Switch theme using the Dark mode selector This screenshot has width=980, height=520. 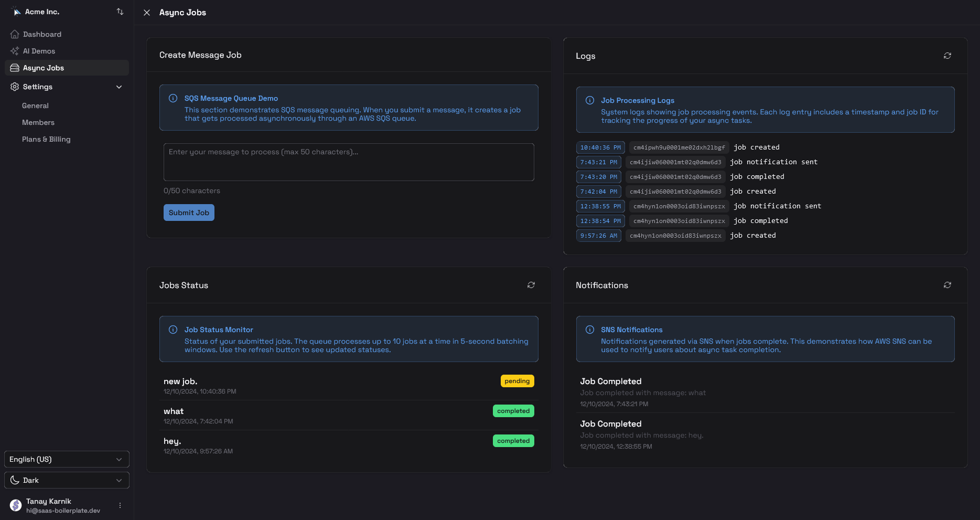(66, 480)
